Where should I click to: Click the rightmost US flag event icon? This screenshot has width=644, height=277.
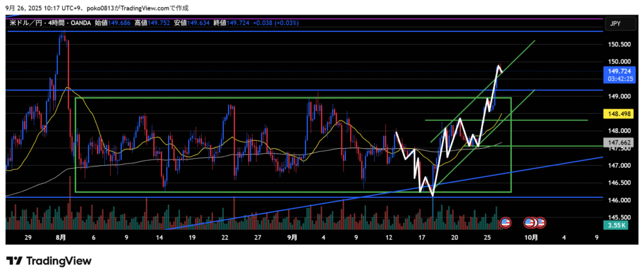[540, 222]
